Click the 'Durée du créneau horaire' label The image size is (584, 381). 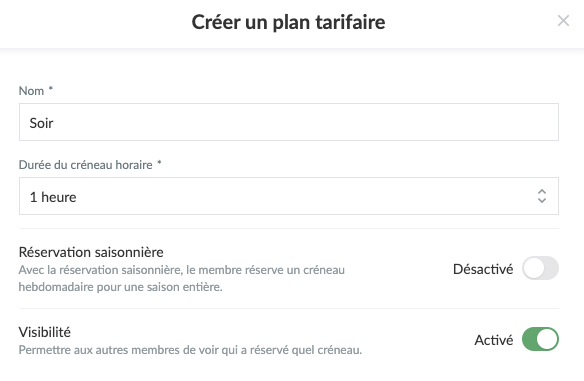[x=85, y=165]
